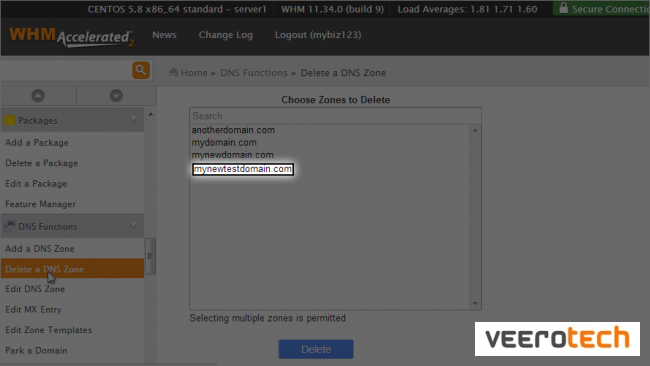
Task: Click Load Averages status text
Action: (x=468, y=9)
